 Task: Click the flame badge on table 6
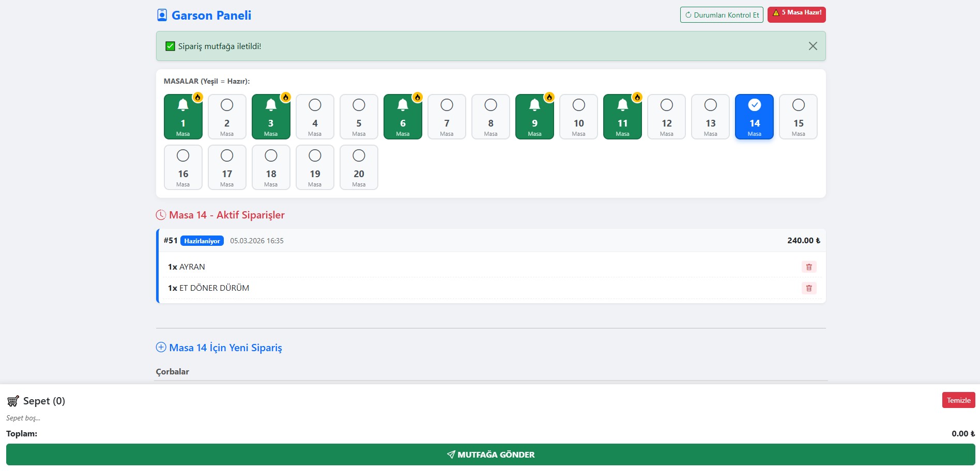(418, 97)
